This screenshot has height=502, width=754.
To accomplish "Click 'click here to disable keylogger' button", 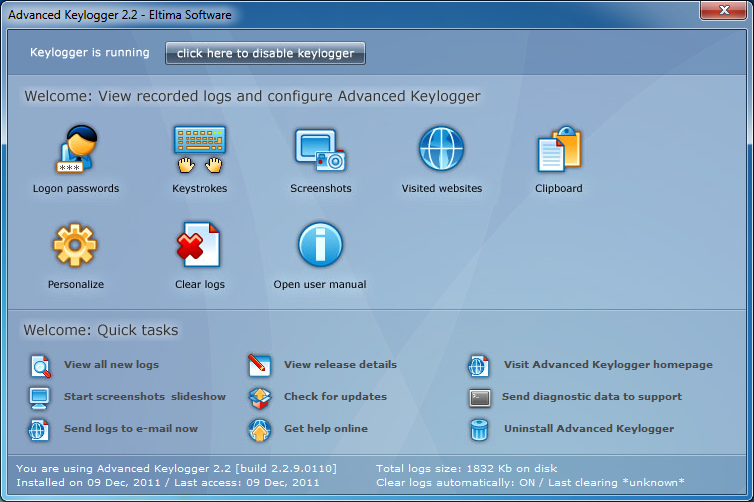I will pos(265,53).
